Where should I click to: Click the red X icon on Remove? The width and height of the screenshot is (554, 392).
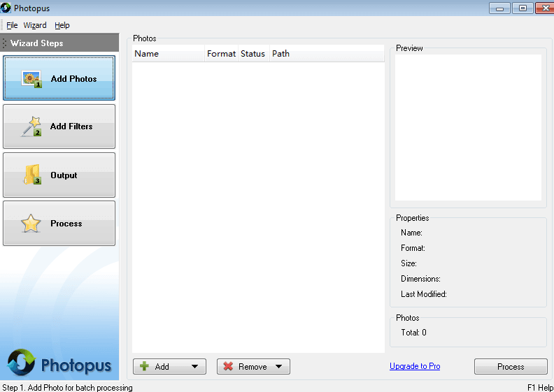coord(228,367)
